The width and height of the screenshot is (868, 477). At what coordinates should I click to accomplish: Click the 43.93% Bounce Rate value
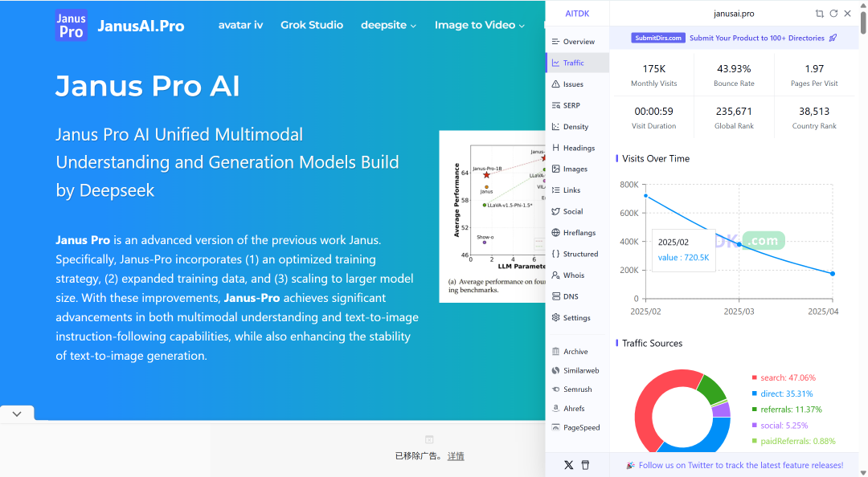734,68
